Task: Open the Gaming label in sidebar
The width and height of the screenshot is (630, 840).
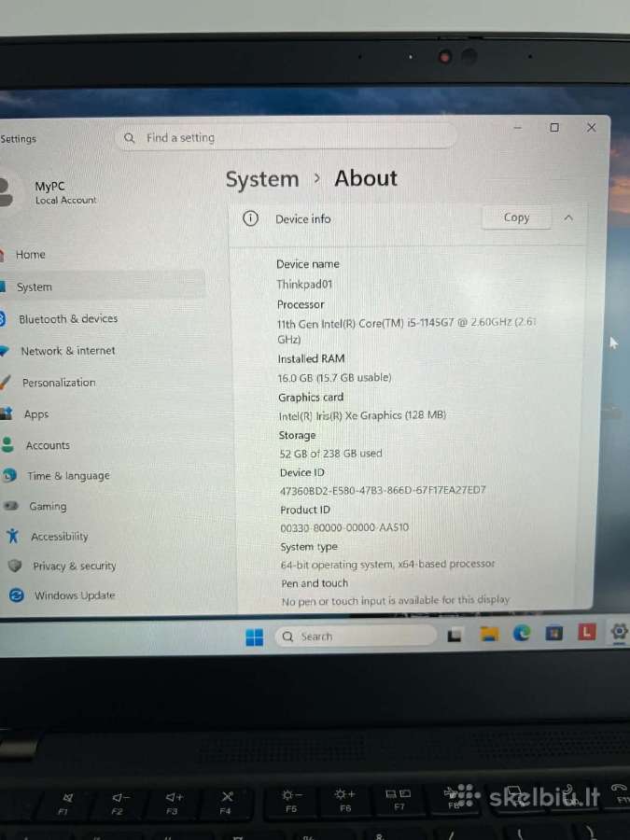Action: (x=49, y=506)
